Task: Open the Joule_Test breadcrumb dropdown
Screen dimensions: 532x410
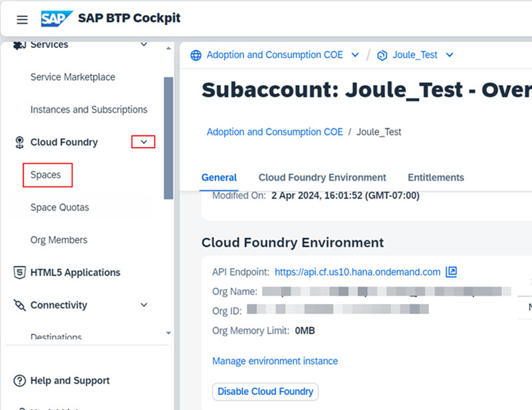Action: click(x=450, y=55)
